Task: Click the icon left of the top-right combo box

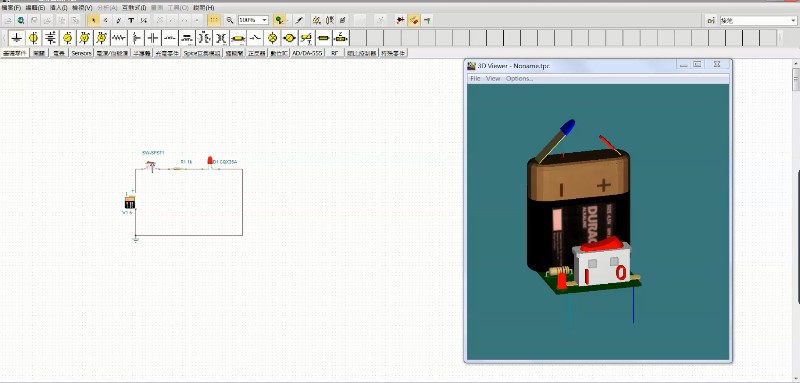Action: (x=711, y=20)
